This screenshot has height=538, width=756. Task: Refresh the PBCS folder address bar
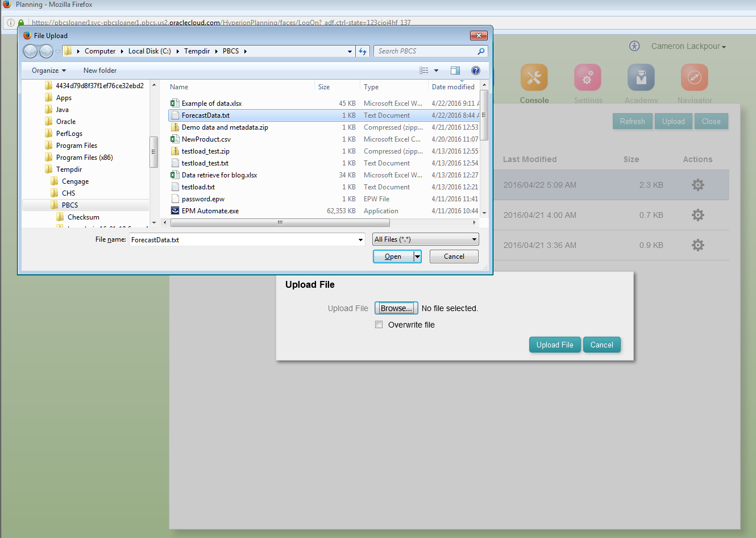363,51
